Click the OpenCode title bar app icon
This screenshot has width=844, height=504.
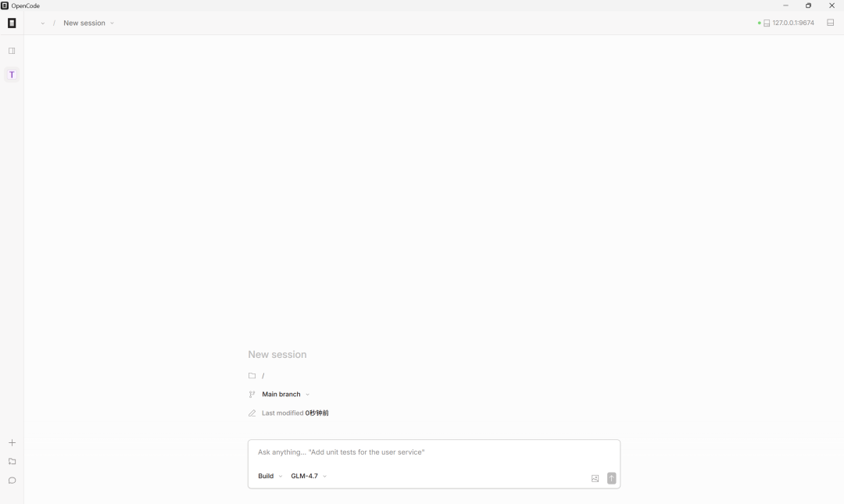pyautogui.click(x=5, y=5)
